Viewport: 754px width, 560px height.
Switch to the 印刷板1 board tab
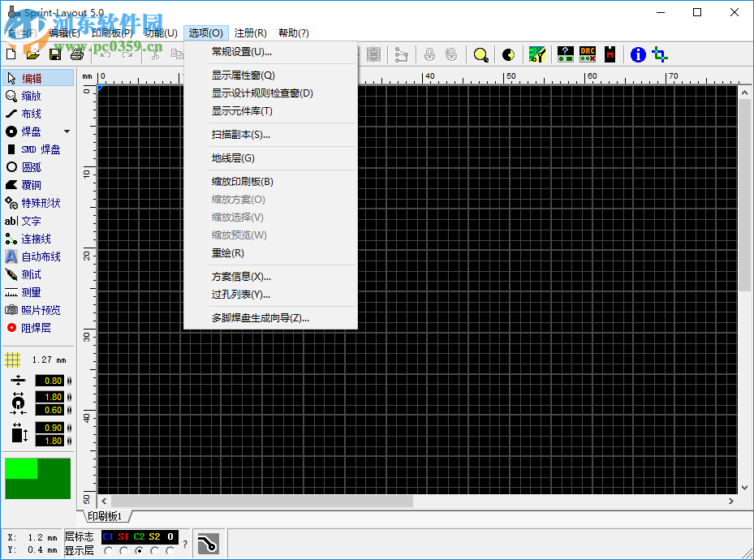pos(106,516)
